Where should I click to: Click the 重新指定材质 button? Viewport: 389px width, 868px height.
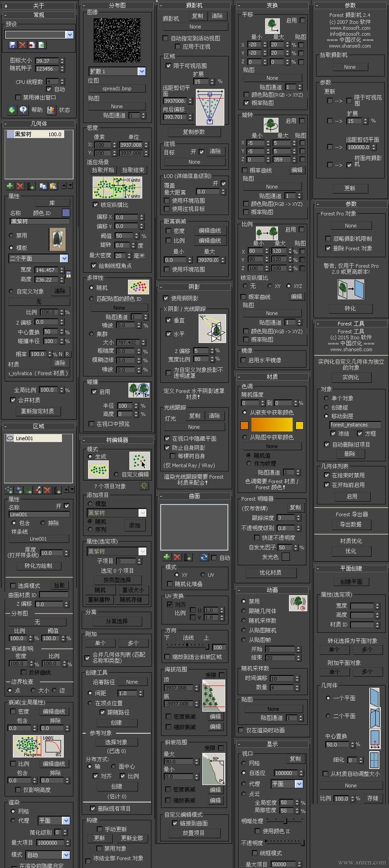[38, 411]
